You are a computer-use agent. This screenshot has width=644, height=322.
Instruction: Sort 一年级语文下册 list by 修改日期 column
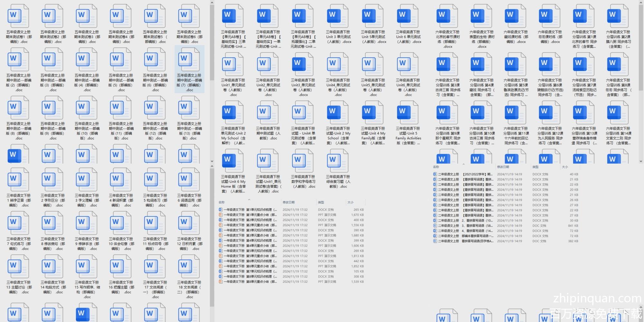pyautogui.click(x=289, y=202)
